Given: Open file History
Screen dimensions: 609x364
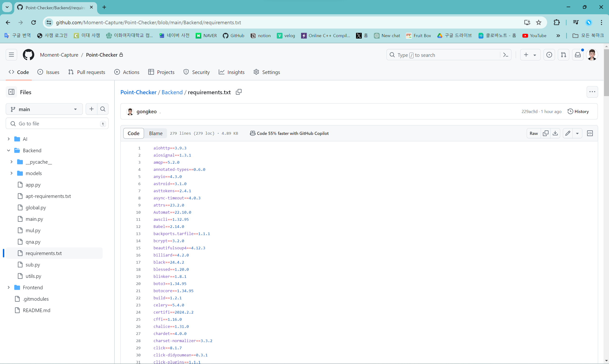Looking at the screenshot, I should coord(578,112).
